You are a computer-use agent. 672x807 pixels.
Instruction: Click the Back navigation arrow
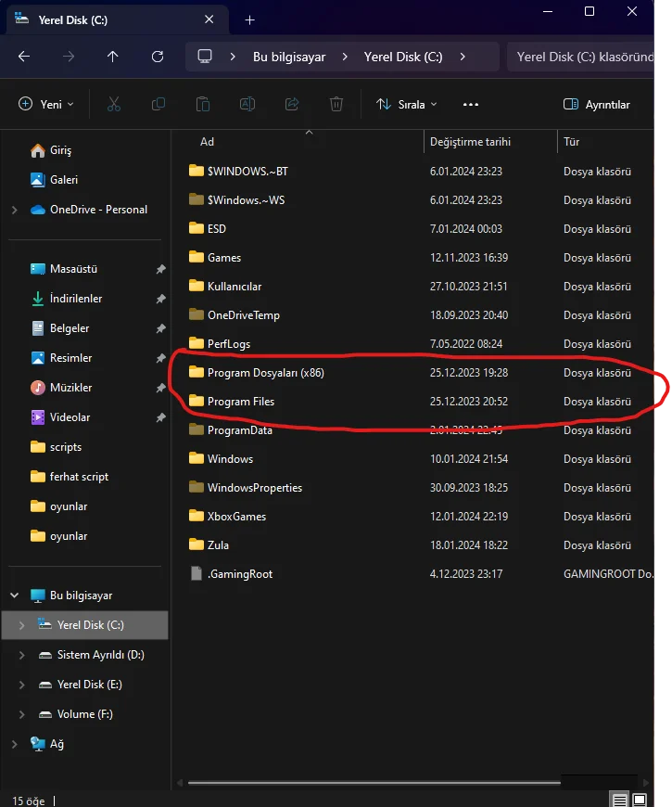[24, 57]
